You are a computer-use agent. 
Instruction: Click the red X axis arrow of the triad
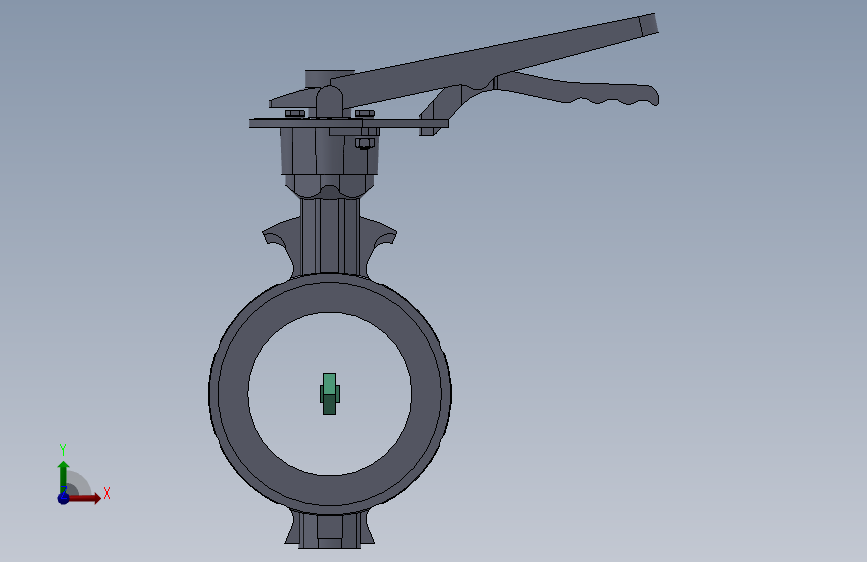pyautogui.click(x=84, y=498)
